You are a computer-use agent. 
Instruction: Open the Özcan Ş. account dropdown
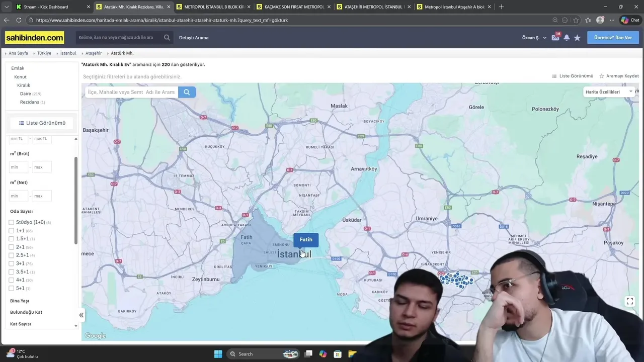pos(534,38)
